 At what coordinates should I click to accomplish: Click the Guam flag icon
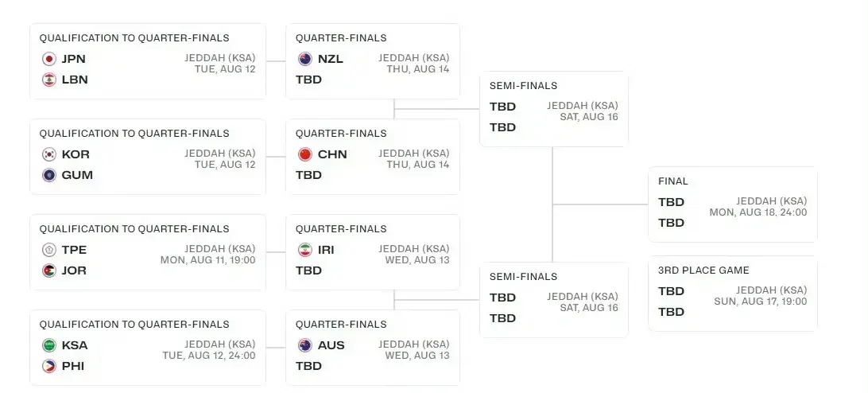(x=48, y=175)
